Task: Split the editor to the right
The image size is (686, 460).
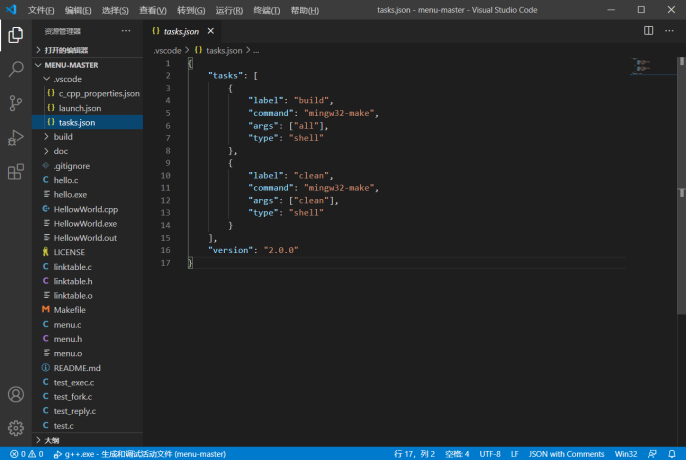Action: 648,31
